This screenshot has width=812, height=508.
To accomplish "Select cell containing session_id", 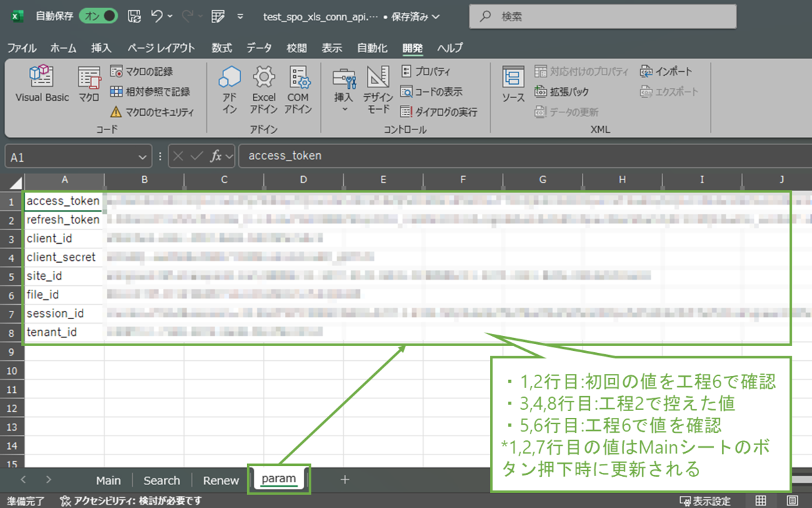I will (x=64, y=314).
